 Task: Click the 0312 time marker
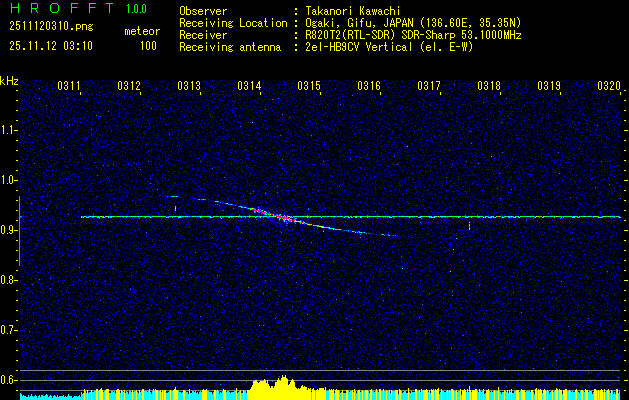click(x=129, y=85)
